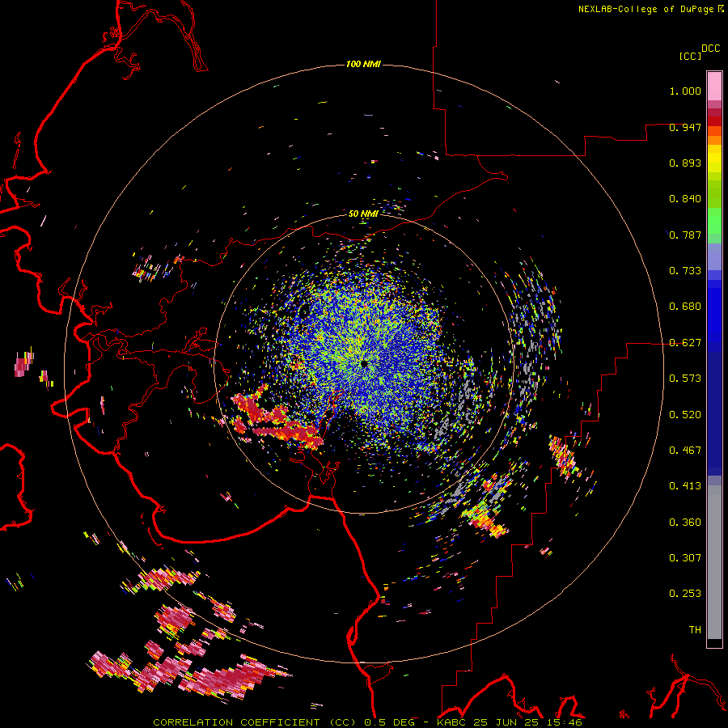The height and width of the screenshot is (728, 728).
Task: Click the CORRELATION COEFFICIENT (CC) caption
Action: tap(255, 722)
